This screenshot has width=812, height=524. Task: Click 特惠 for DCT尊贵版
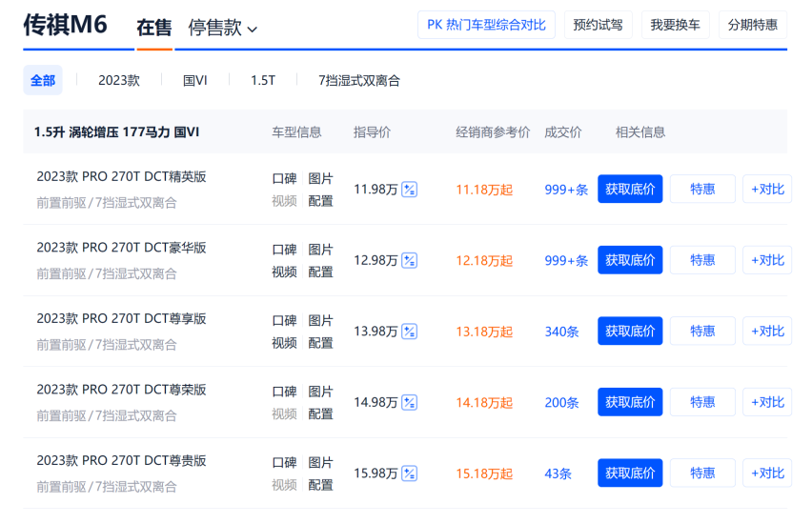coord(702,473)
